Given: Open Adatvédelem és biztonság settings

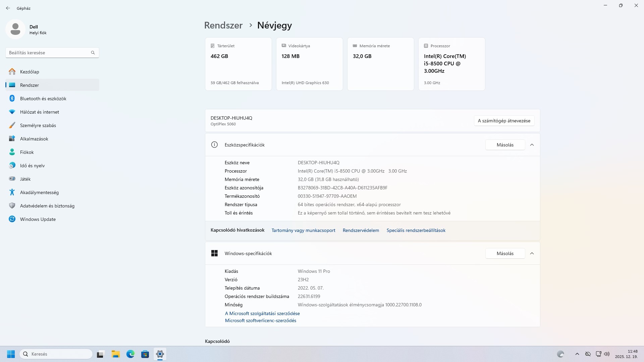Looking at the screenshot, I should [47, 206].
